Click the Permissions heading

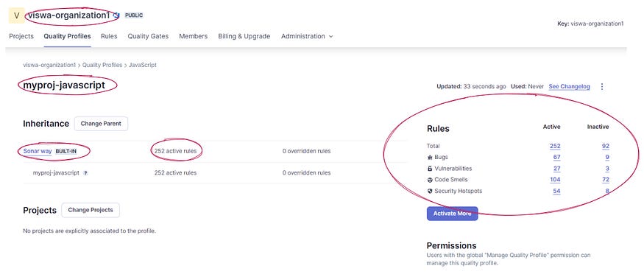(451, 246)
